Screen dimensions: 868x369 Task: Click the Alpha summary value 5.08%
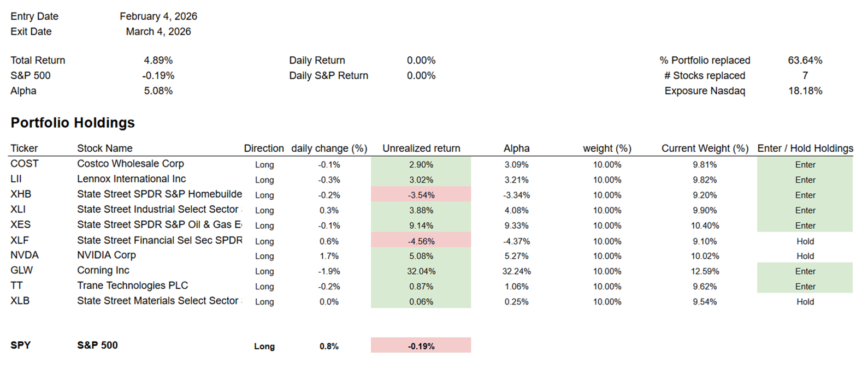coord(158,91)
